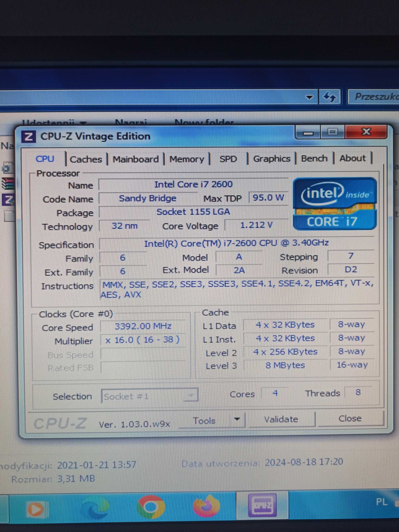Click the Explorer search box Przeszukaj

pos(374,96)
